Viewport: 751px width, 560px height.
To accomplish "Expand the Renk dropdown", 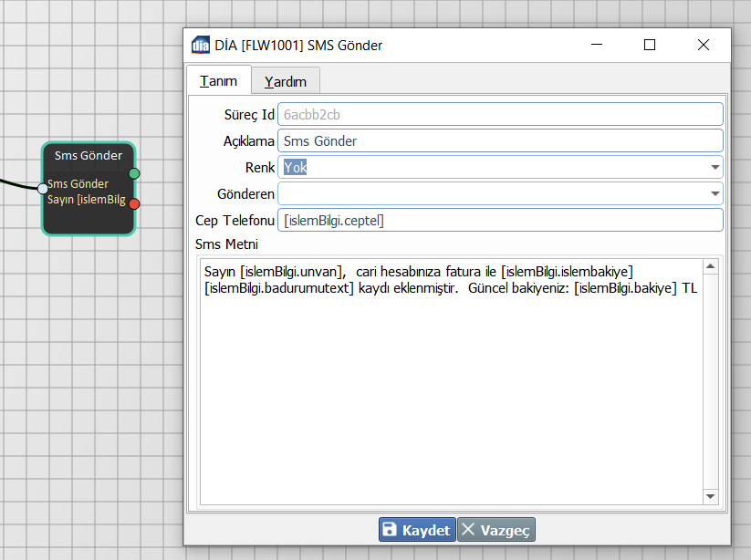I will [714, 168].
